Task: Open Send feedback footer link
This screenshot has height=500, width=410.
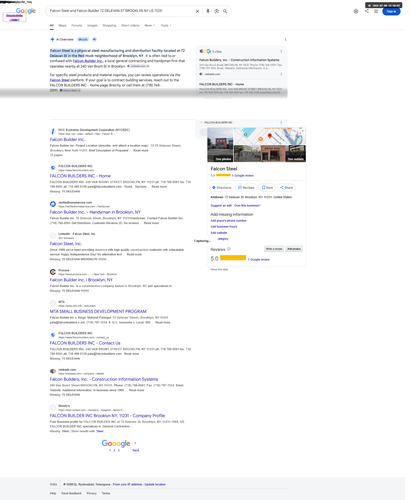Action: click(71, 493)
